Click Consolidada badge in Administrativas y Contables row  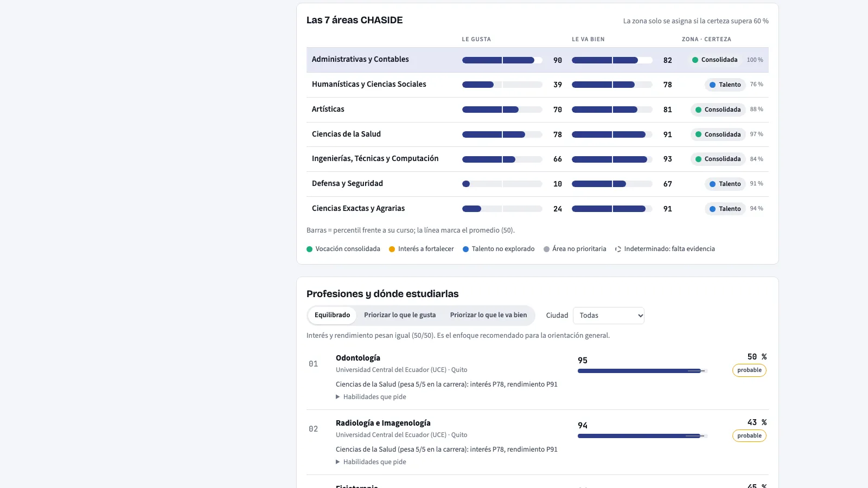pos(714,60)
